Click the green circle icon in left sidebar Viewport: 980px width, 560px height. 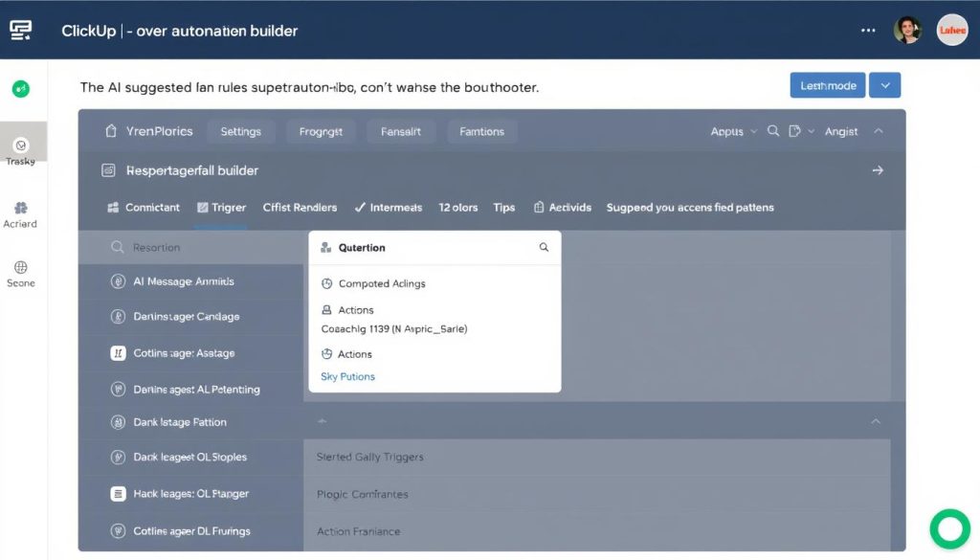point(20,89)
